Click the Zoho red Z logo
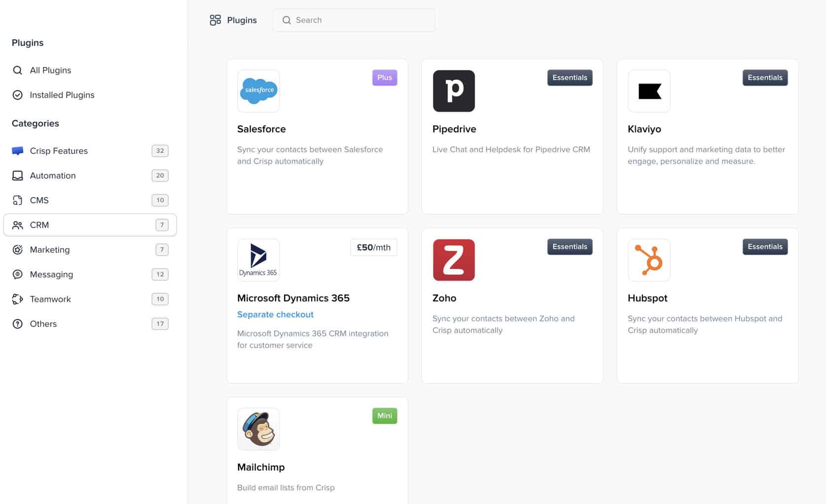Screen dimensions: 826x504 (x=454, y=260)
